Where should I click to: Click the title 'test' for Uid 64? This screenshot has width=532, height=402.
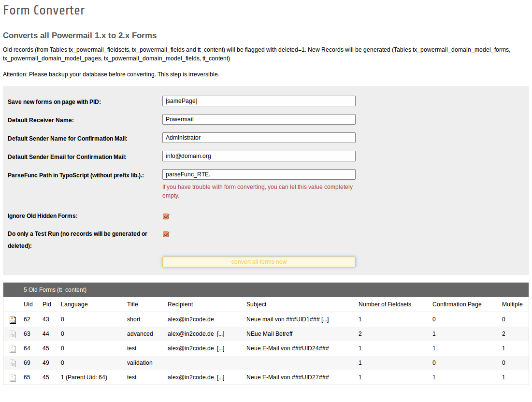(132, 348)
